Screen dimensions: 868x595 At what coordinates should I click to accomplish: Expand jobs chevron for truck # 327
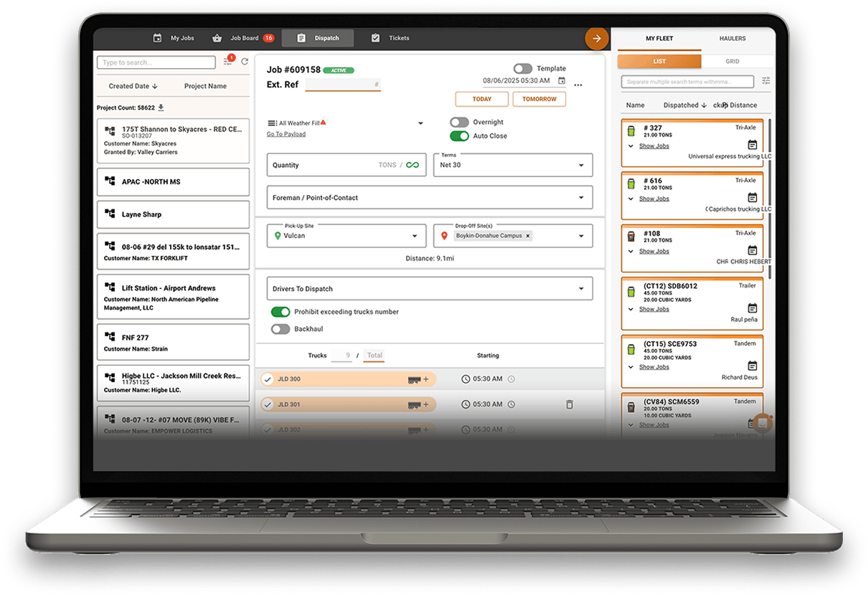(631, 146)
